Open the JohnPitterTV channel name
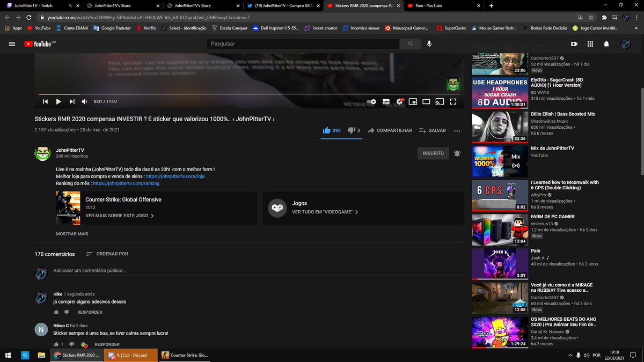 (70, 150)
